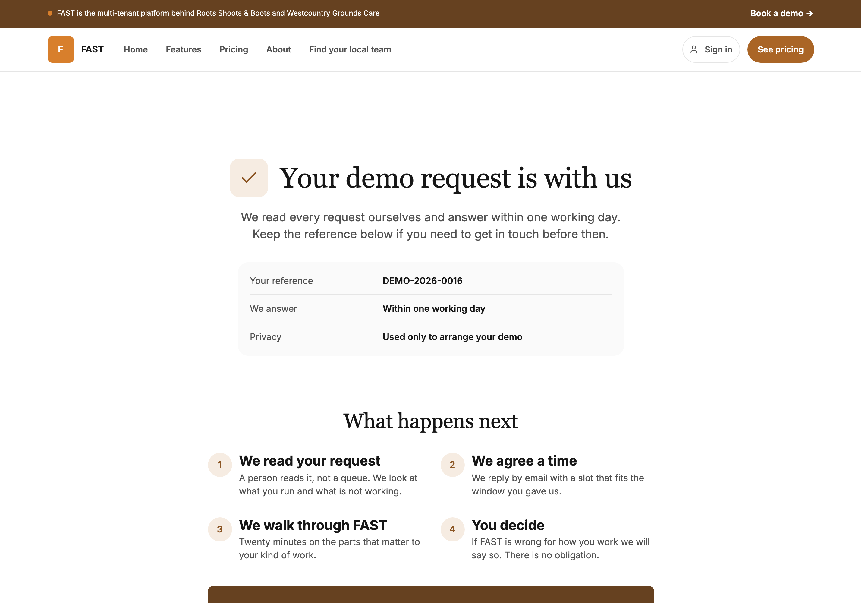Click the arrow icon beside Book a demo
The image size is (868, 603).
tap(809, 14)
